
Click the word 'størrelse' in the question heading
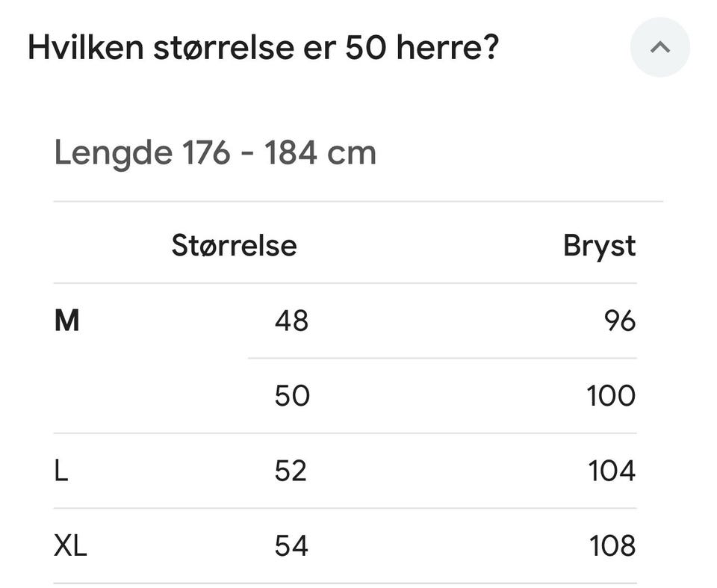click(x=223, y=47)
